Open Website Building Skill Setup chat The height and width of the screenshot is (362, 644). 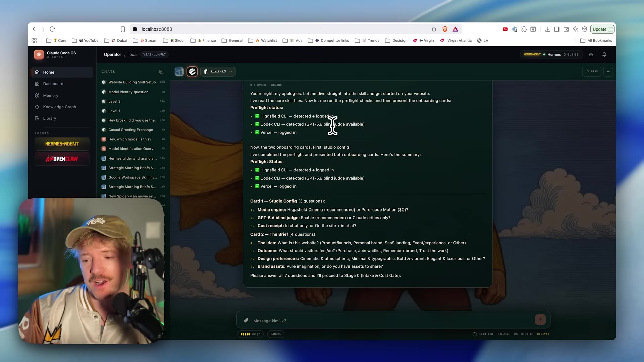point(133,82)
